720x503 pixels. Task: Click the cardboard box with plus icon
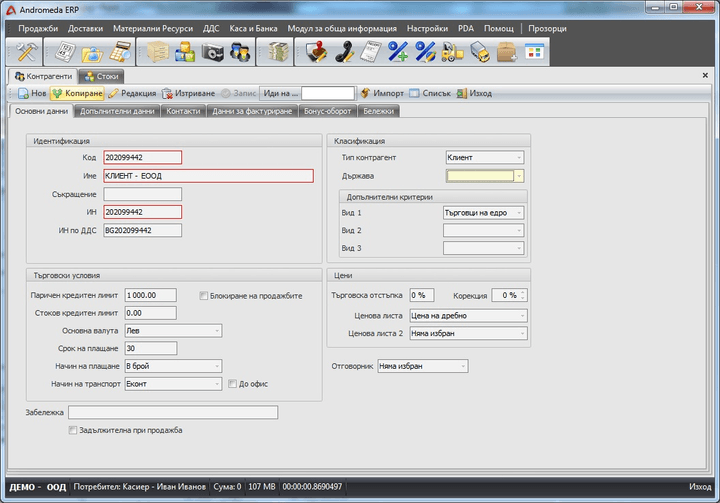507,51
